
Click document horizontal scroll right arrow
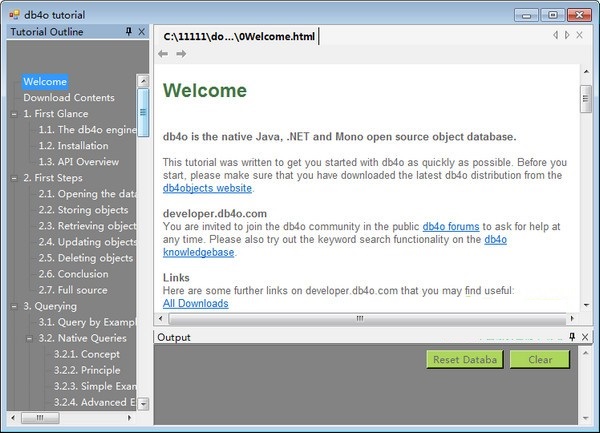[x=572, y=318]
